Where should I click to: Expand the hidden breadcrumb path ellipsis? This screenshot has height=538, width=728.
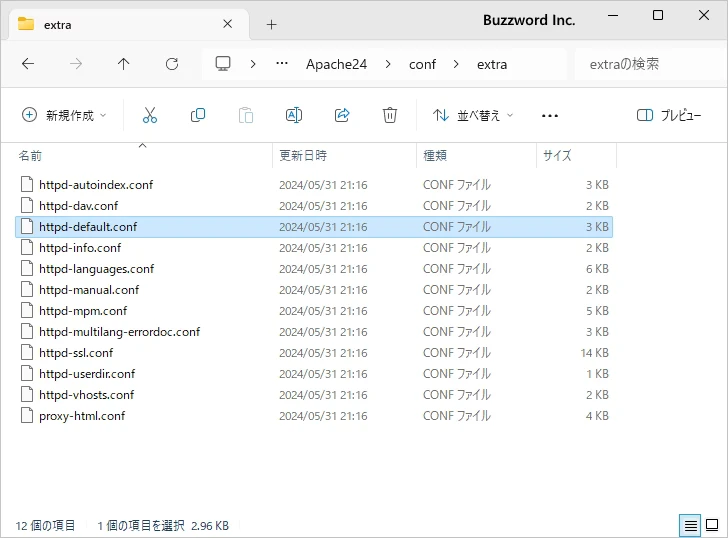(282, 64)
